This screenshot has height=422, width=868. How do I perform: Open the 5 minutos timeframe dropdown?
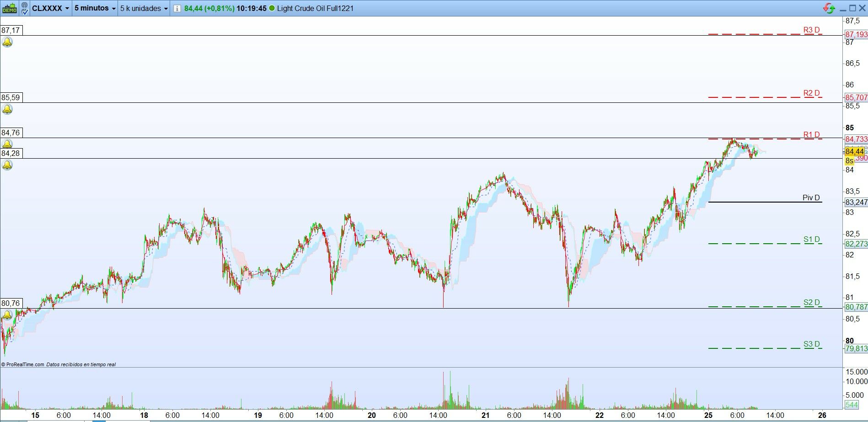pos(95,8)
